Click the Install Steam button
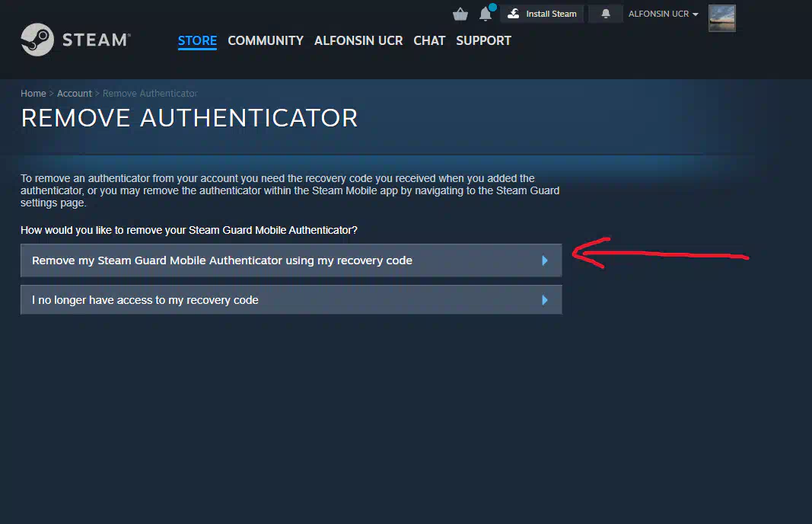 pos(542,14)
